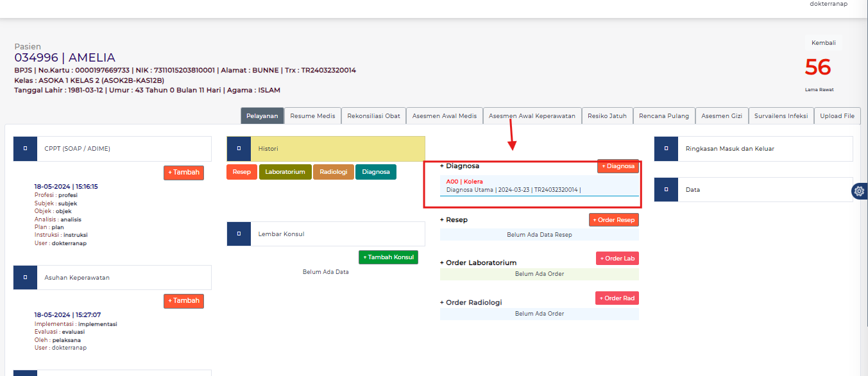Click the Ringkasan Masuk dan Keluar icon
This screenshot has width=868, height=376.
[666, 149]
